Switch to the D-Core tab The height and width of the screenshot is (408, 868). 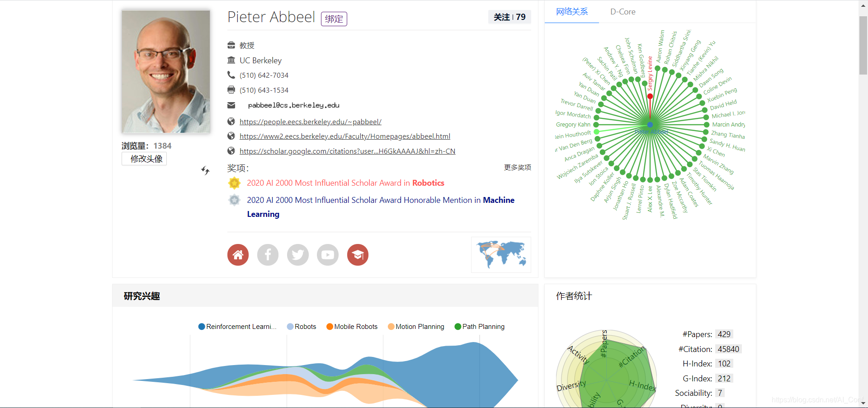point(623,12)
